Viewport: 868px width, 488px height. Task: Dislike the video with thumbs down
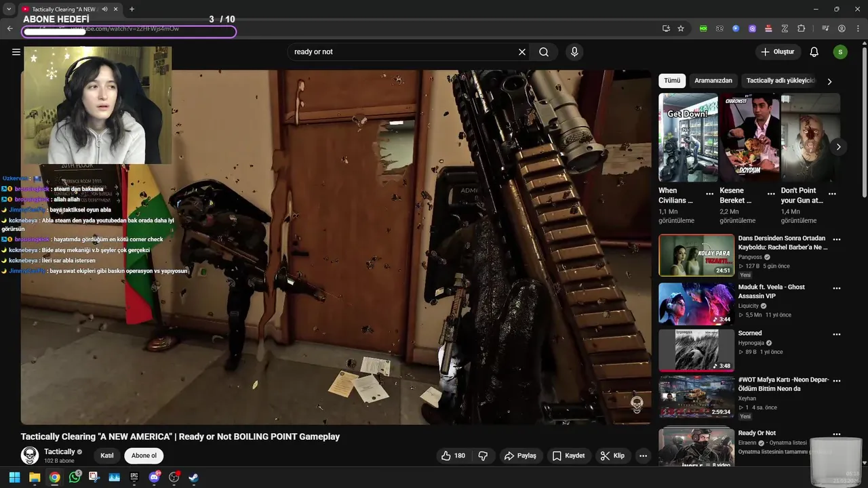483,455
